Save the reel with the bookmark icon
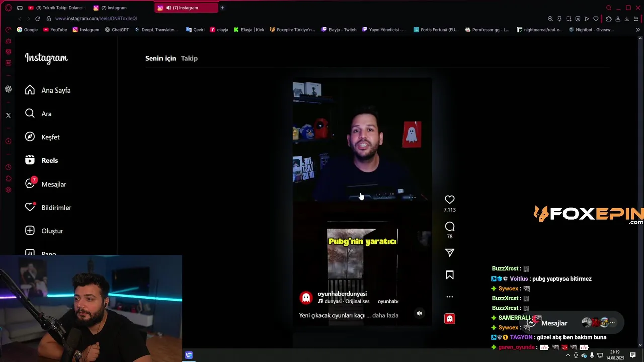The height and width of the screenshot is (362, 644). pyautogui.click(x=450, y=275)
